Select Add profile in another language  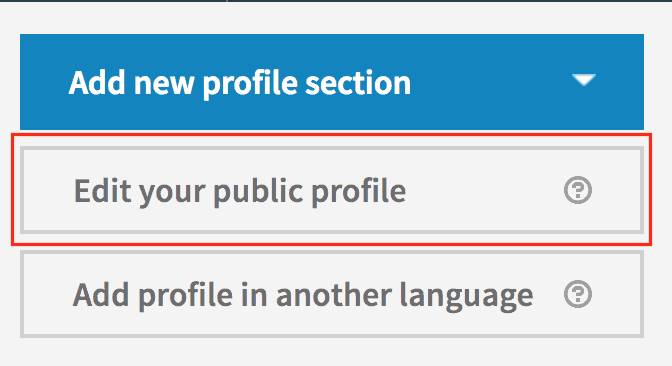point(332,294)
